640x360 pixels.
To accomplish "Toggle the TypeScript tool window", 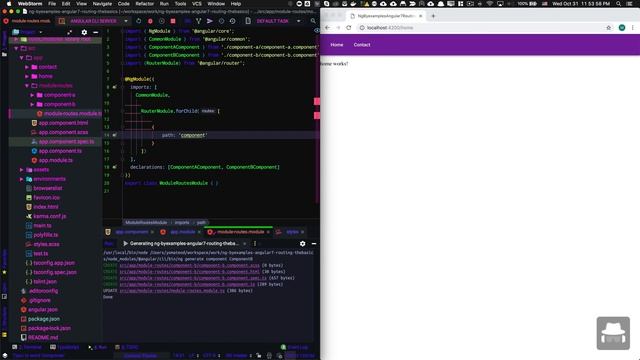I will click(x=64, y=347).
